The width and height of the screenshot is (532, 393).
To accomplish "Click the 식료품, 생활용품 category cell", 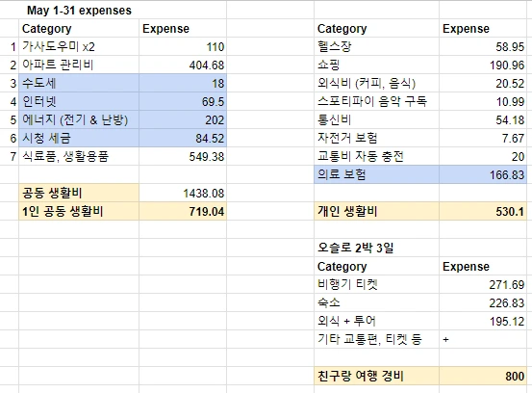I will tap(79, 157).
